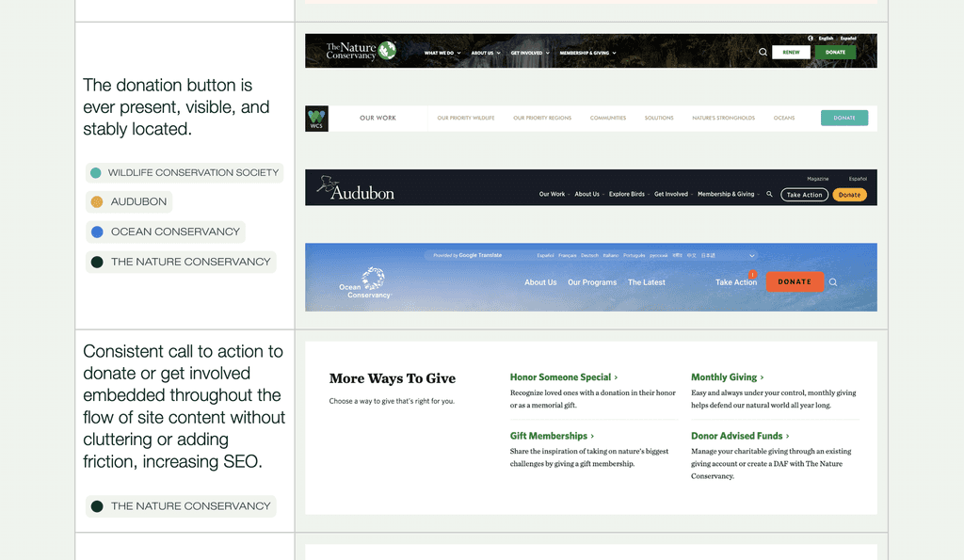Click the Ocean Conservancy logo
This screenshot has height=560, width=964.
365,282
